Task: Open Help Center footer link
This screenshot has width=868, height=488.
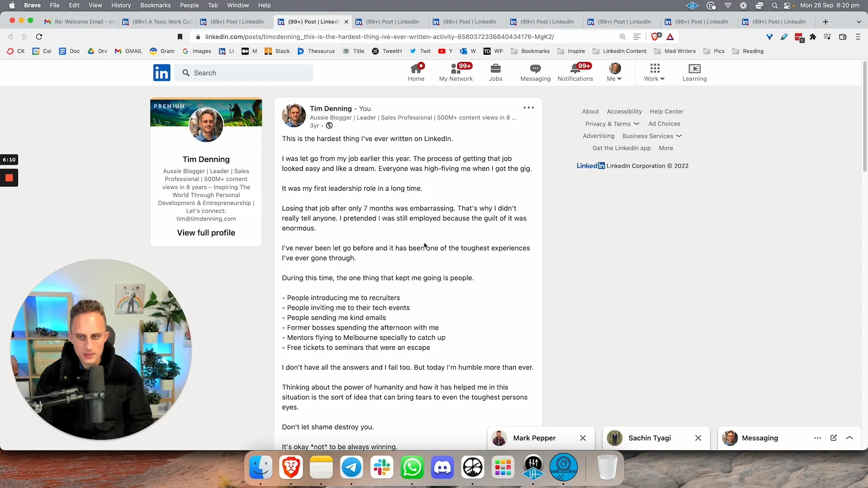Action: pyautogui.click(x=666, y=112)
